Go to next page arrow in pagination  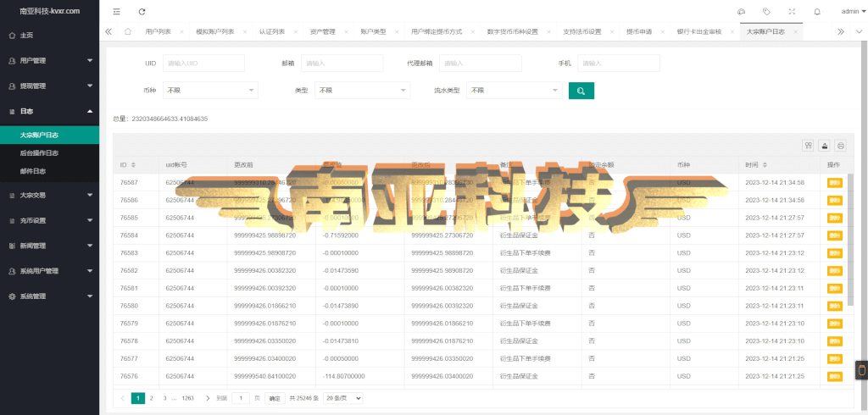pyautogui.click(x=208, y=398)
